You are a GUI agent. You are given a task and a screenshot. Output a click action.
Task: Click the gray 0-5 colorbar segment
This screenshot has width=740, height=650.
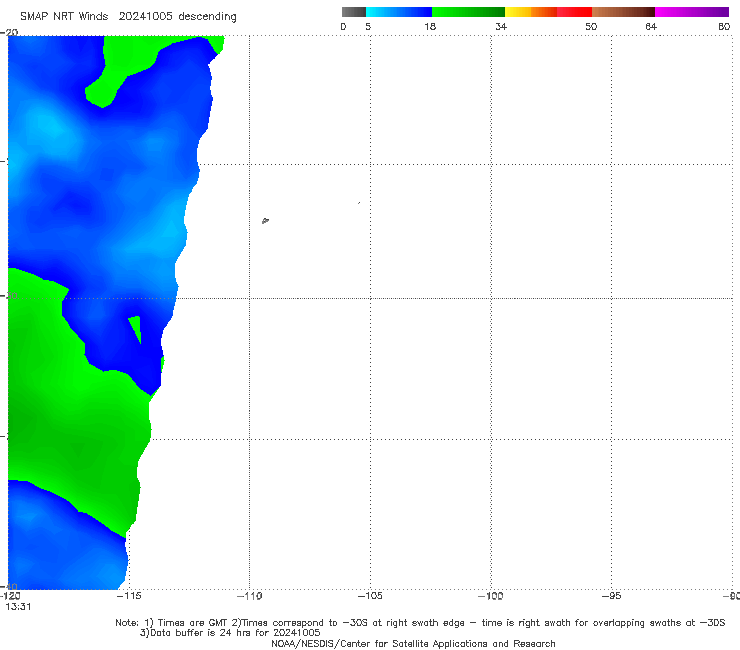click(x=354, y=12)
